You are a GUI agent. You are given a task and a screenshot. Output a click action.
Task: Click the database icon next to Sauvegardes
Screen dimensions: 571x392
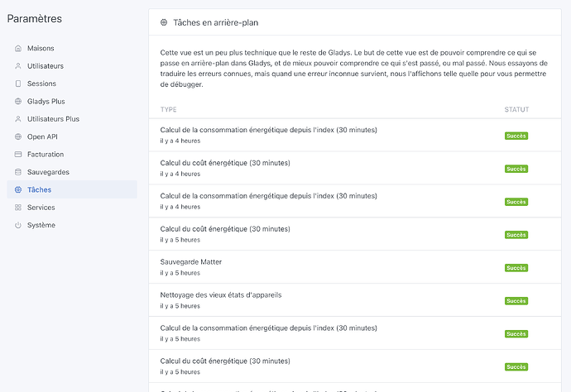click(x=18, y=172)
